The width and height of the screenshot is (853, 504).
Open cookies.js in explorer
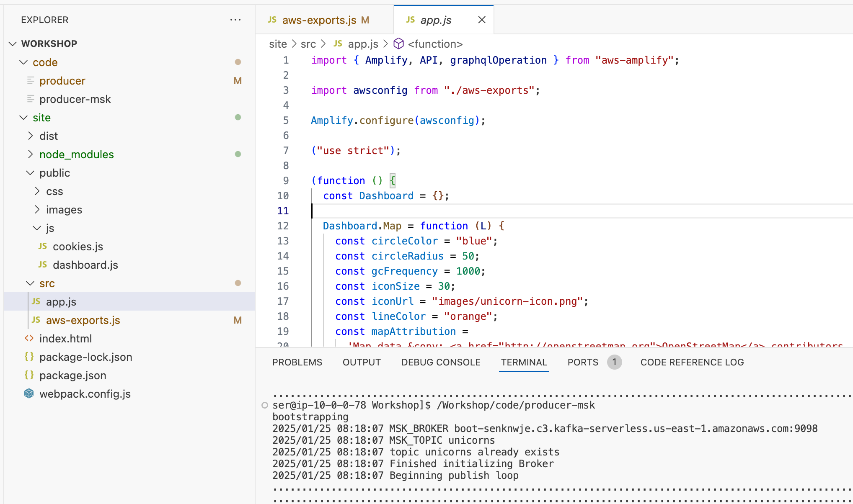pyautogui.click(x=78, y=246)
